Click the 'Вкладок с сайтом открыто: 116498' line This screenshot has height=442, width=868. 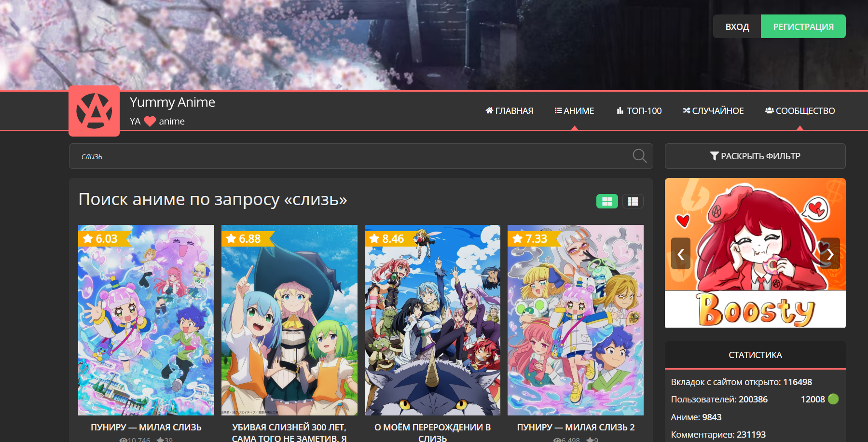742,382
